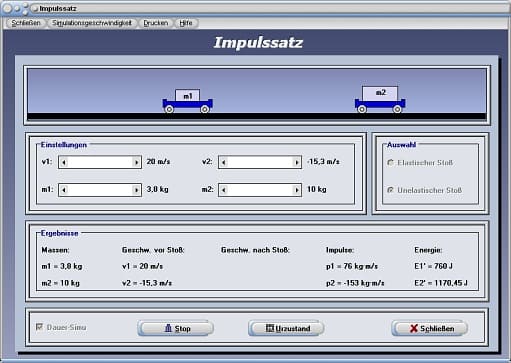Click the result 'm1 = 3,8 kg'

pos(62,266)
